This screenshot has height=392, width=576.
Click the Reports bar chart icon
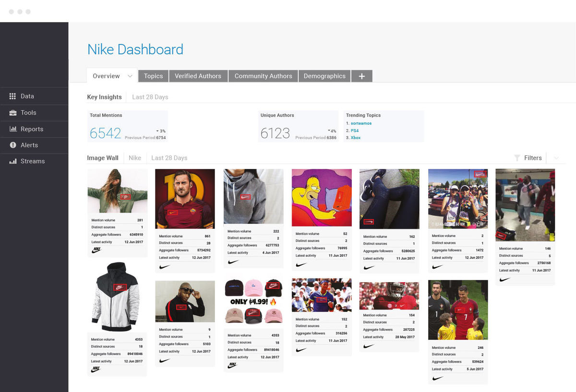(x=12, y=129)
